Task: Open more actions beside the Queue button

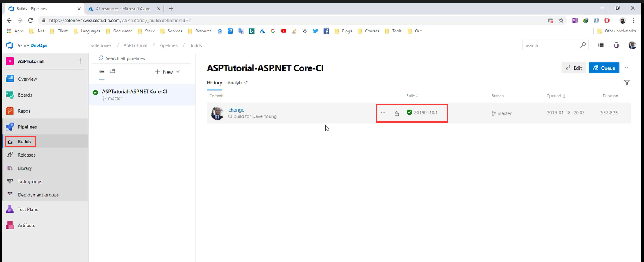Action: point(627,68)
